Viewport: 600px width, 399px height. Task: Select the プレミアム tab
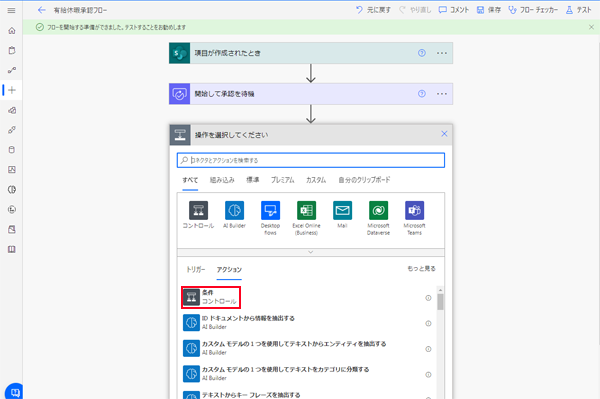283,180
